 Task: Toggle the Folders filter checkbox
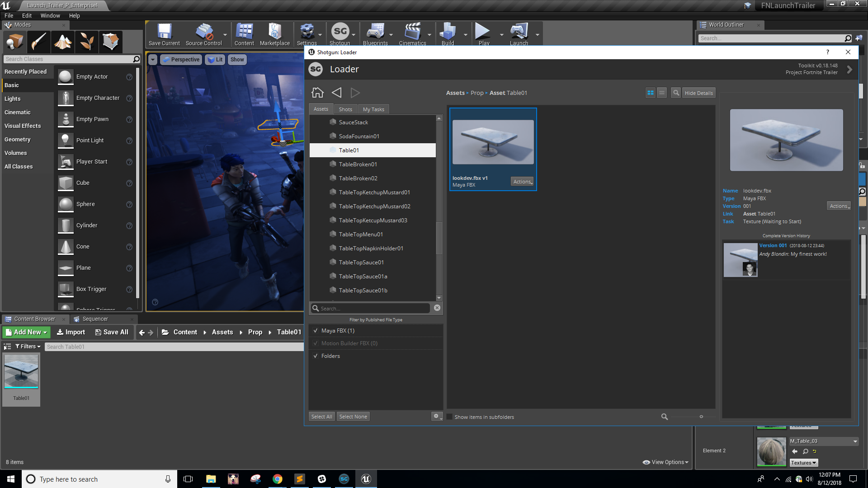coord(316,356)
